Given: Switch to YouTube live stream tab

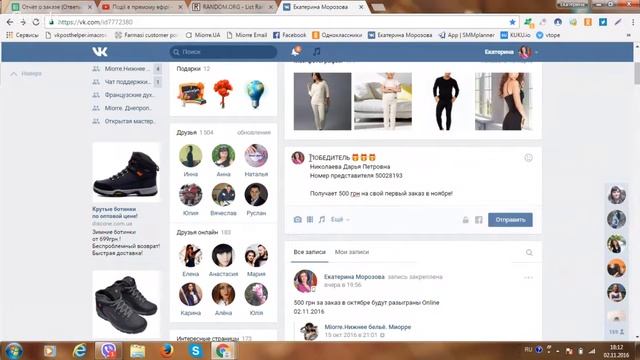Looking at the screenshot, I should pos(142,7).
